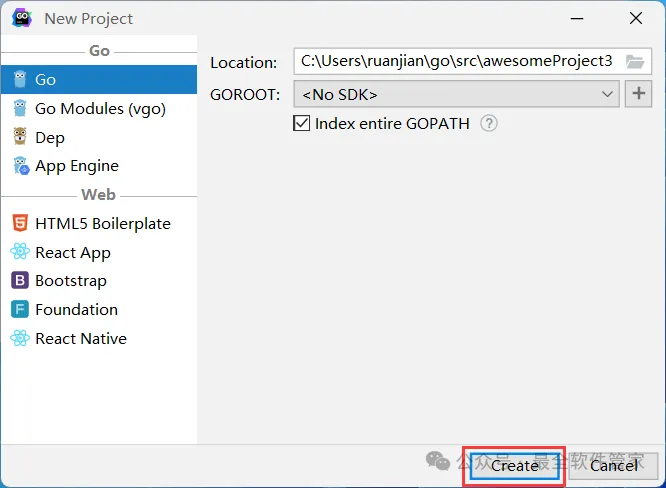
Task: Add a GOROOT SDK with plus button
Action: pos(638,94)
